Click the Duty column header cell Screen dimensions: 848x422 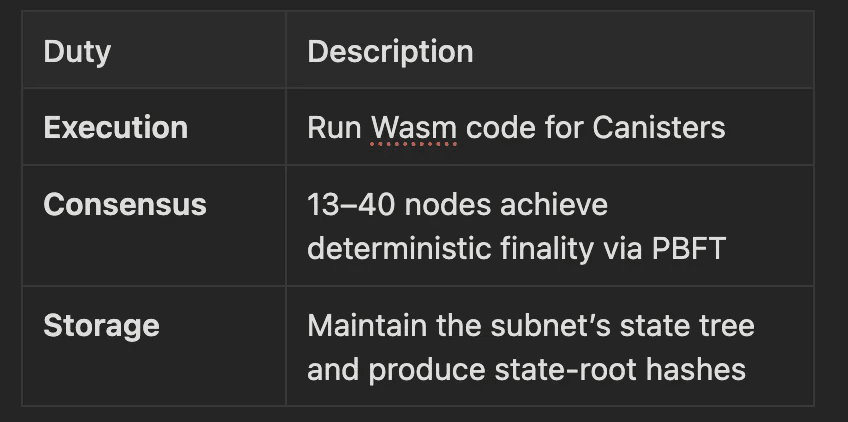[75, 51]
